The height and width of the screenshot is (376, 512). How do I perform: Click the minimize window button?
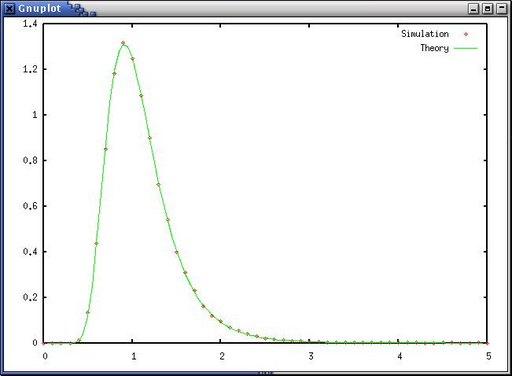(473, 9)
